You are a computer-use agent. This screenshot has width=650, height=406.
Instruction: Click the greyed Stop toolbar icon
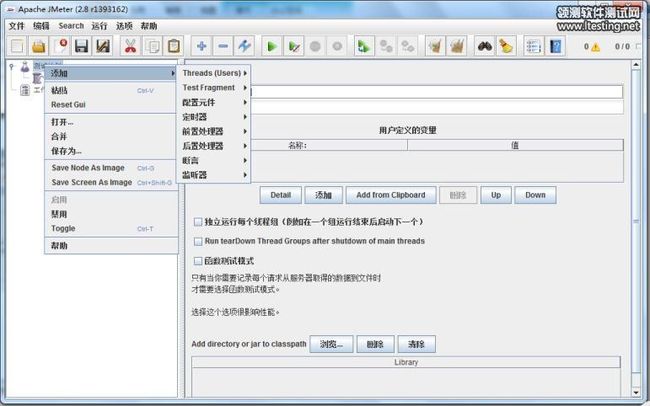pyautogui.click(x=315, y=46)
